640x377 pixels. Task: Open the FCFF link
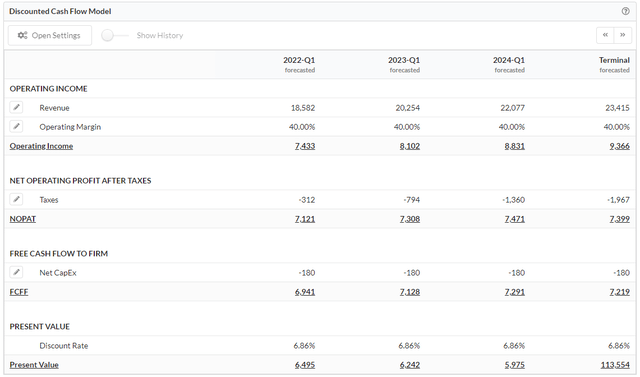tap(19, 292)
